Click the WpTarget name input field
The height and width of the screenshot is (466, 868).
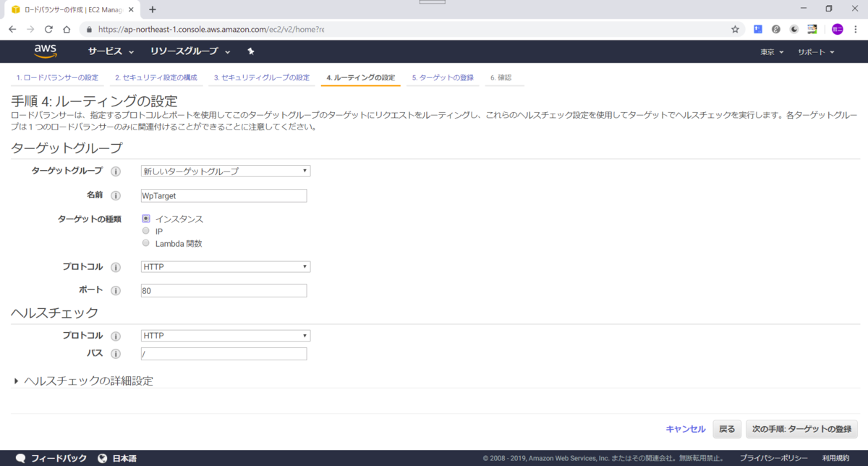(224, 195)
